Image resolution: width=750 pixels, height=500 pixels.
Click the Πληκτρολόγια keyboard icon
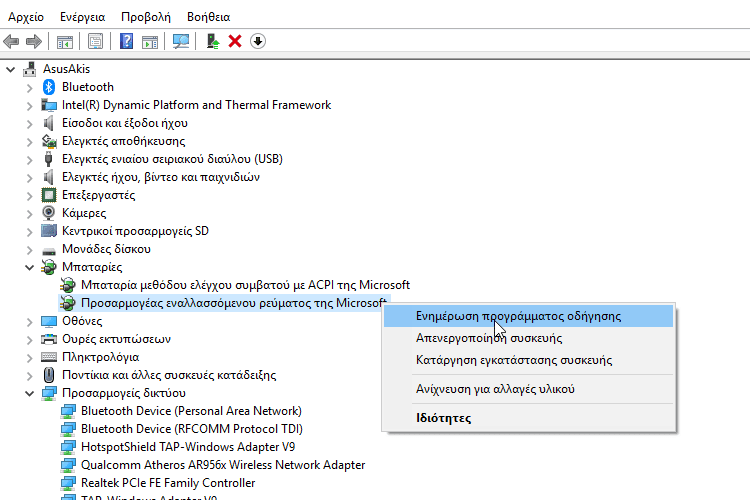pos(49,357)
